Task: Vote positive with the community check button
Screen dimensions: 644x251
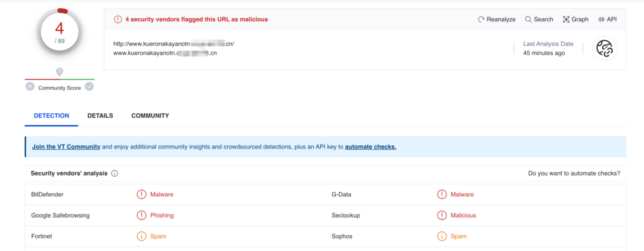Action: click(89, 87)
